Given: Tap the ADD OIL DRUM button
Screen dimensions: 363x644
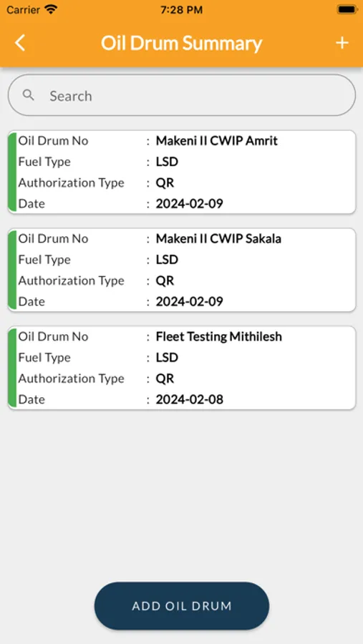Looking at the screenshot, I should click(182, 606).
